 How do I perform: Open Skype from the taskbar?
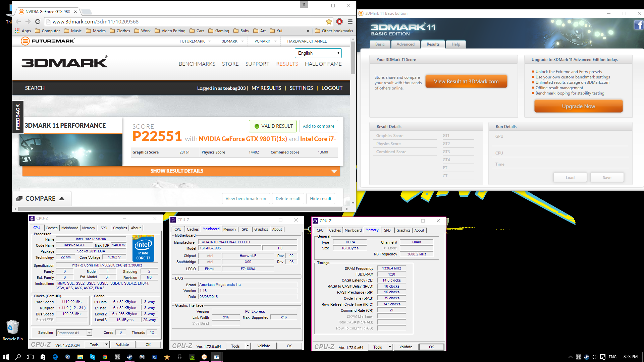point(93,357)
